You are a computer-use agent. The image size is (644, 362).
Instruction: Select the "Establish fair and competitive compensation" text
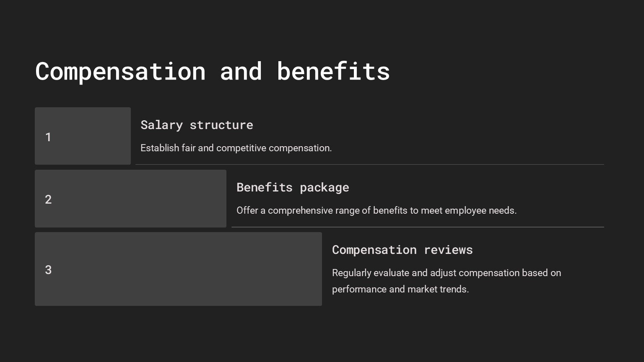pos(236,148)
